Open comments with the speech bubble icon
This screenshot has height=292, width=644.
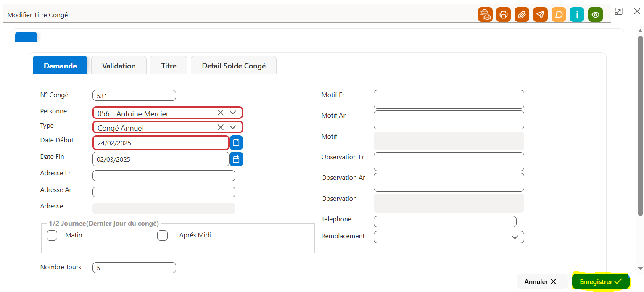tap(559, 15)
